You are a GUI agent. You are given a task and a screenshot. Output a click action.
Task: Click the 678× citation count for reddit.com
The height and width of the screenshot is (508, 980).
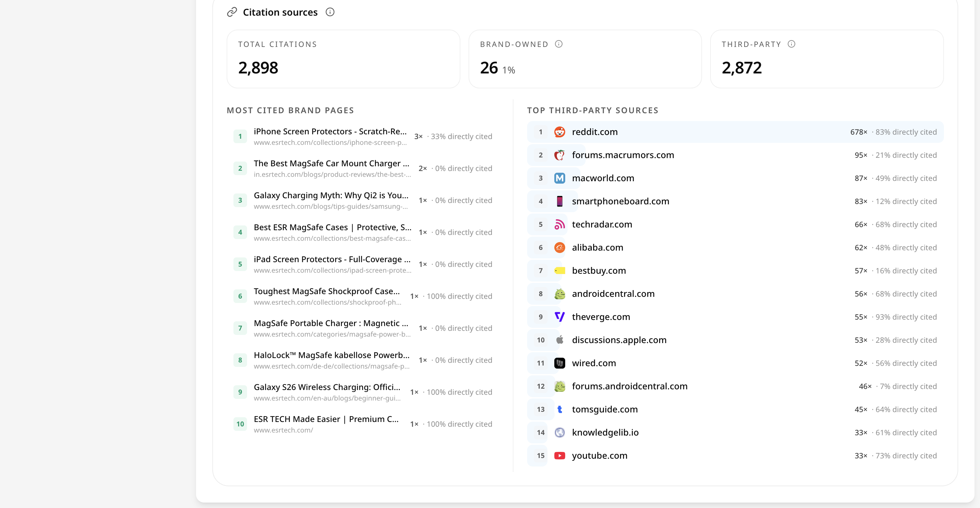point(859,132)
